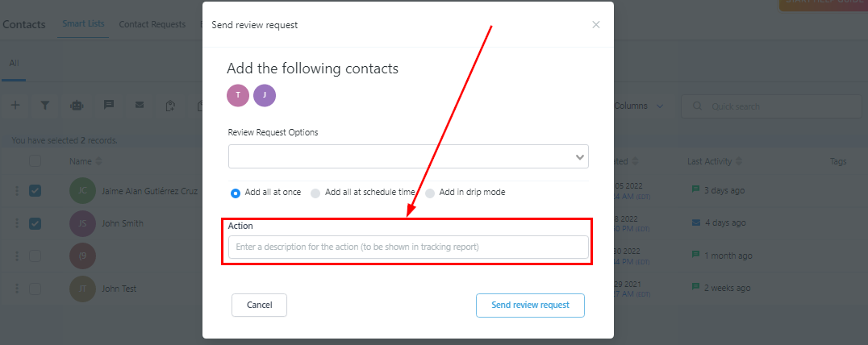Click the add contact plus icon
This screenshot has height=345, width=868.
click(15, 105)
